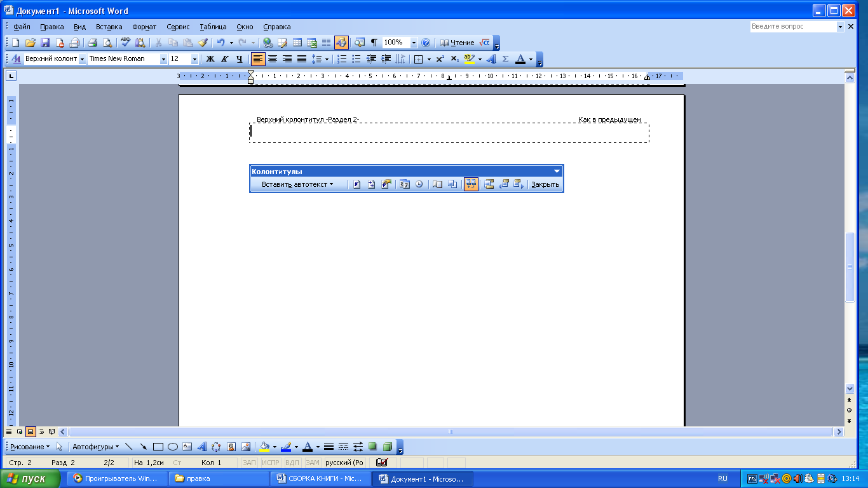Open highlight color dropdown arrow
This screenshot has width=868, height=488.
(x=480, y=59)
